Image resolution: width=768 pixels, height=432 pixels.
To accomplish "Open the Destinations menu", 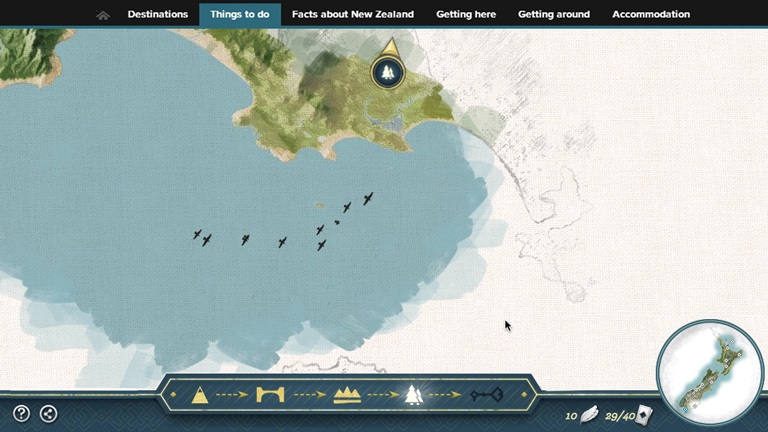I will pyautogui.click(x=158, y=14).
